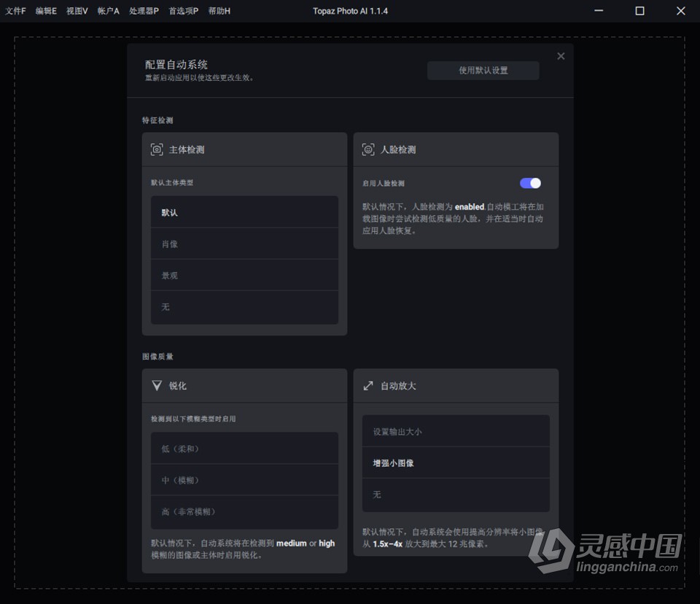
Task: Click the 特征检测 section label
Action: pos(157,120)
